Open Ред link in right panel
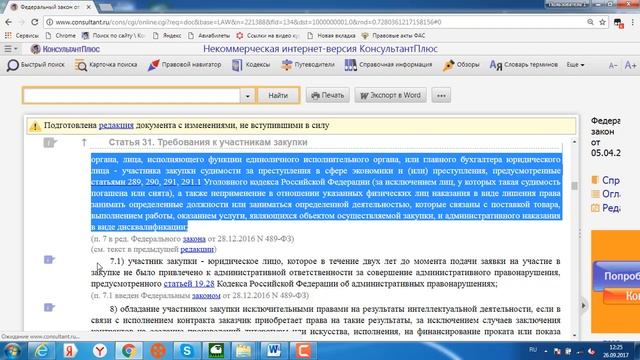Screen dimensions: 640x360 pos(606,208)
